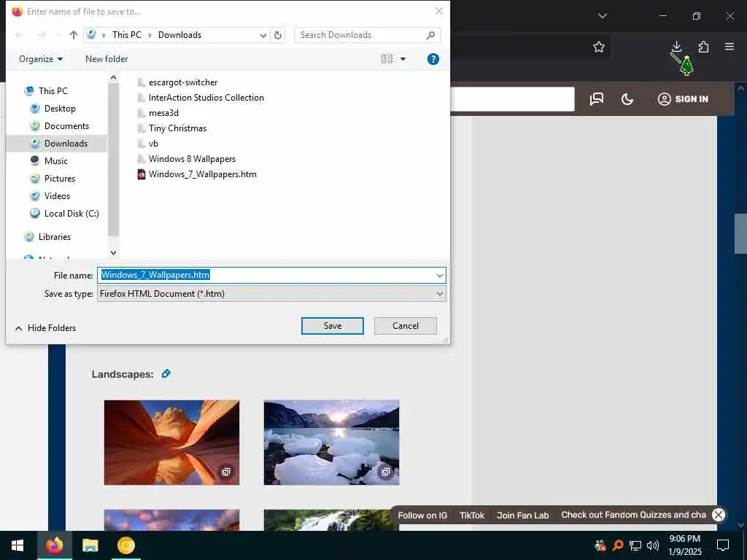The image size is (747, 560).
Task: Click This PC in the breadcrumb path
Action: click(127, 35)
